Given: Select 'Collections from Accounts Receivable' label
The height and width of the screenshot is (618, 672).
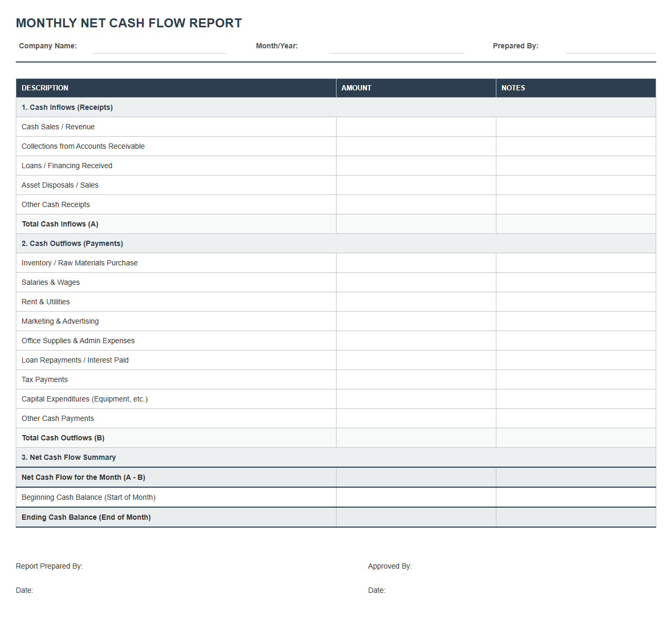Looking at the screenshot, I should click(83, 146).
